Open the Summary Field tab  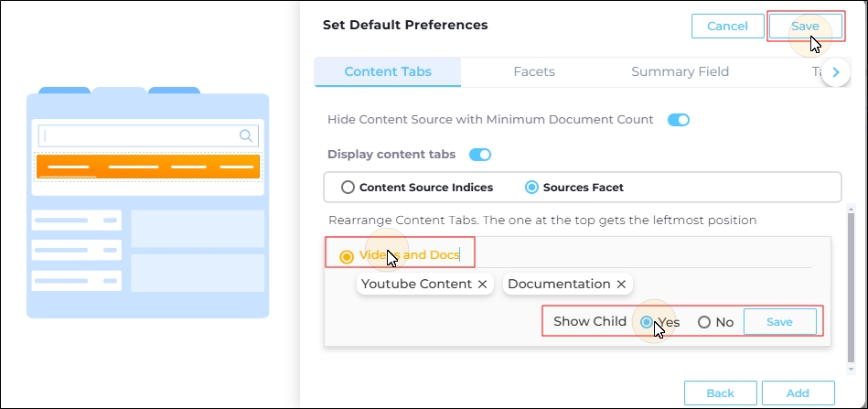680,72
